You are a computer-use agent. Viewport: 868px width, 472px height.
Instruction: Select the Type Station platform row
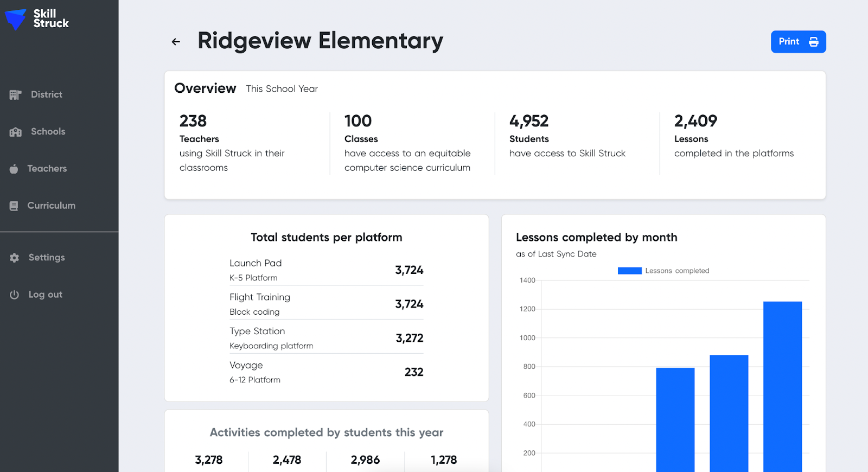click(327, 338)
